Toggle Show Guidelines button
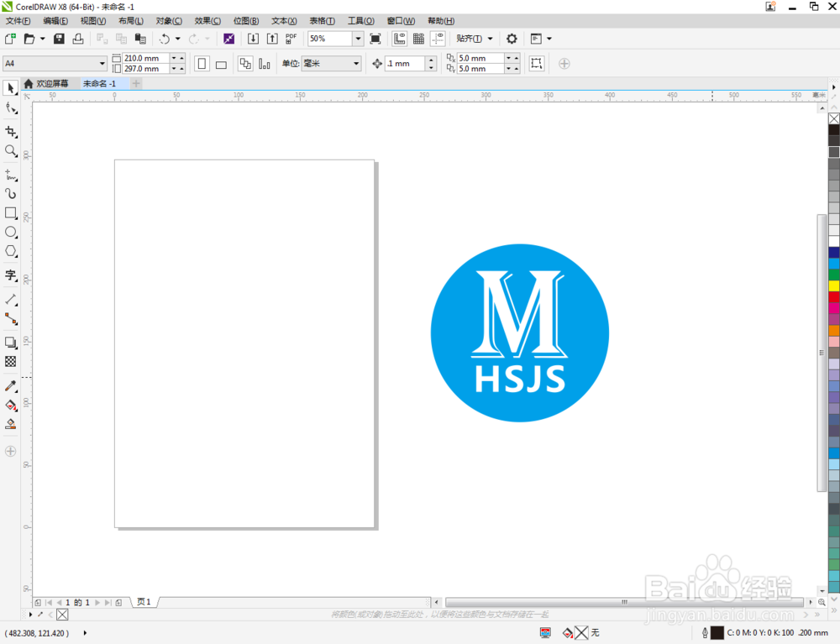This screenshot has width=840, height=644. 438,39
